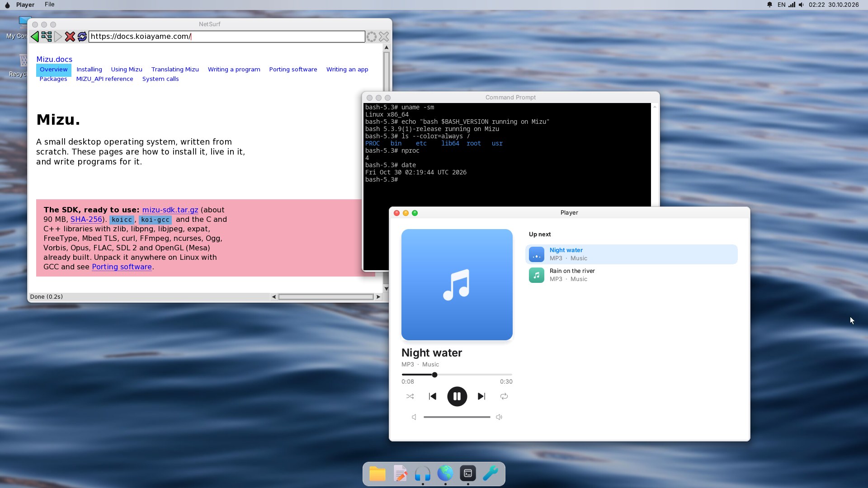The width and height of the screenshot is (868, 488).
Task: Click Porting software link in pink box
Action: 122,267
